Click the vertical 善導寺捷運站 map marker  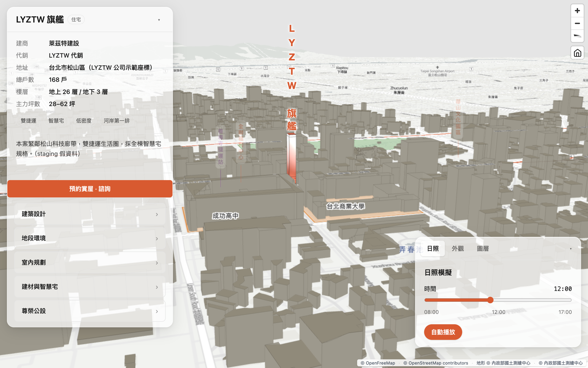click(220, 147)
